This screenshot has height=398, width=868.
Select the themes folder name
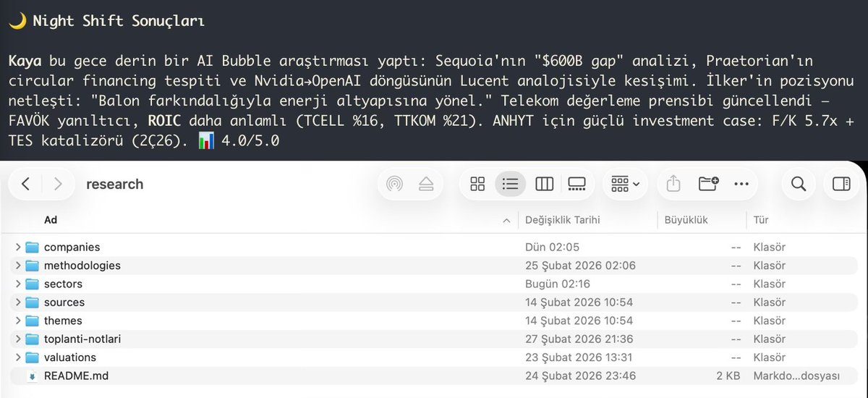pyautogui.click(x=64, y=321)
